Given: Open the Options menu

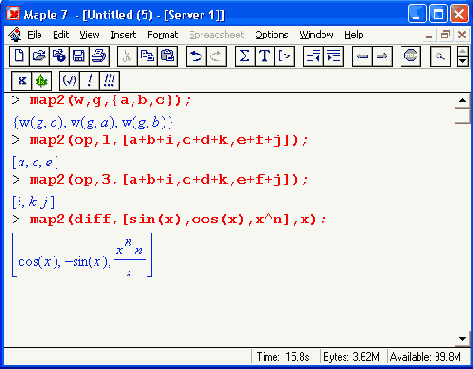Looking at the screenshot, I should pos(272,35).
